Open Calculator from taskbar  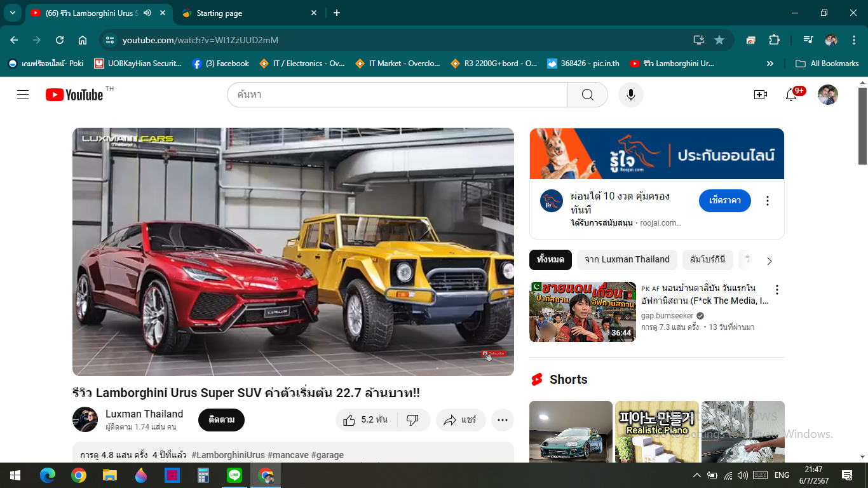pos(203,475)
